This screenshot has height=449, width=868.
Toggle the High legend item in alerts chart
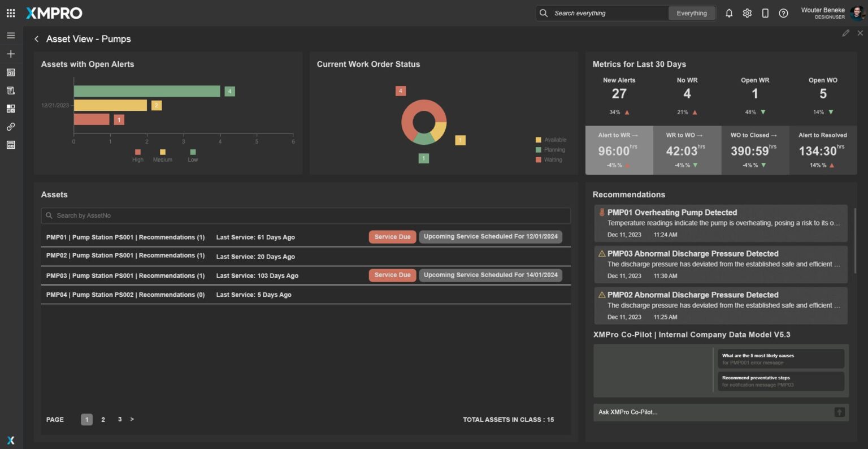tap(138, 156)
